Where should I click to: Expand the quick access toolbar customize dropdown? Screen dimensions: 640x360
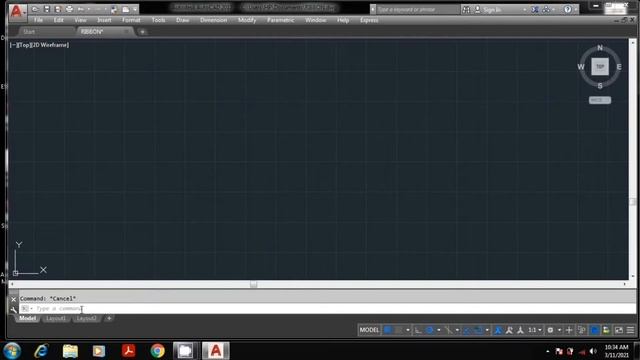click(135, 9)
